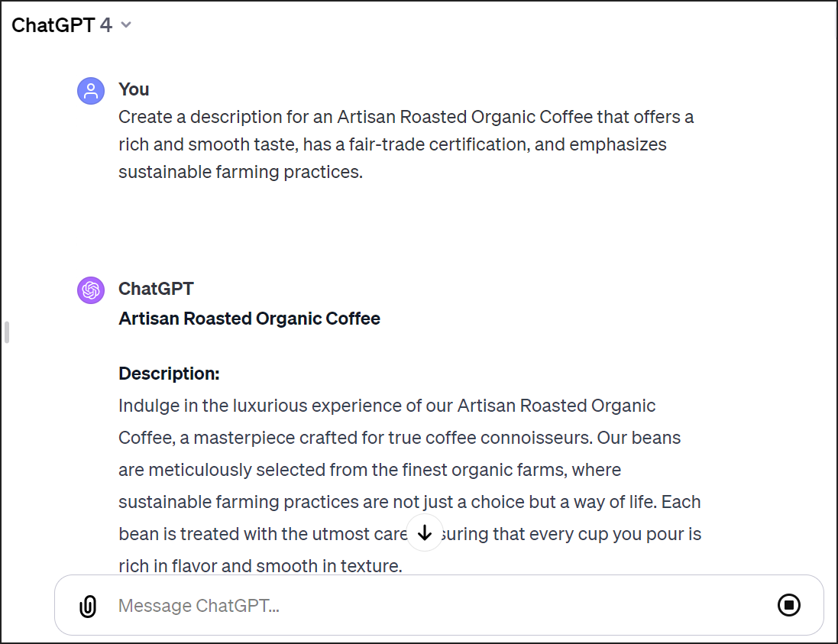Click the grey "4" version number in header
The width and height of the screenshot is (838, 644).
pos(106,25)
